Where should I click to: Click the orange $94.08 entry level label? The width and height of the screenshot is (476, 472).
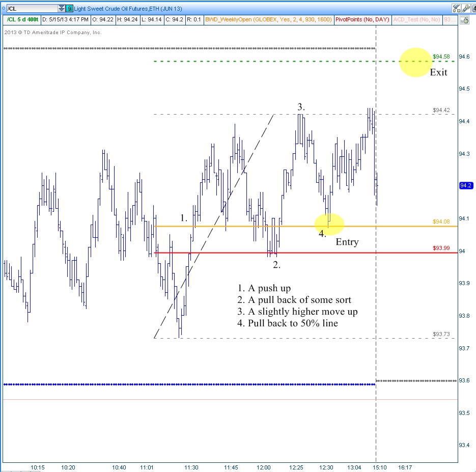(x=441, y=221)
